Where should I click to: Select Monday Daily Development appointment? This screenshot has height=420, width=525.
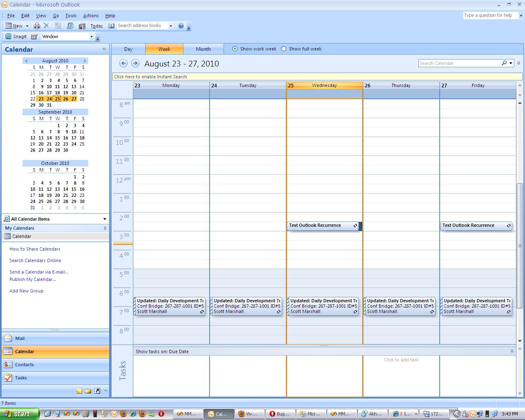click(x=170, y=306)
